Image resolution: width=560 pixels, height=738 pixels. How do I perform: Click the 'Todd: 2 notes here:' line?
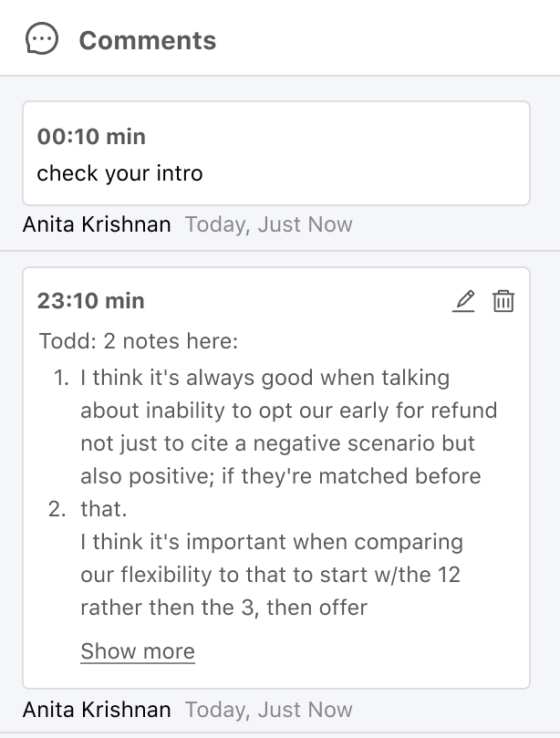[x=138, y=341]
